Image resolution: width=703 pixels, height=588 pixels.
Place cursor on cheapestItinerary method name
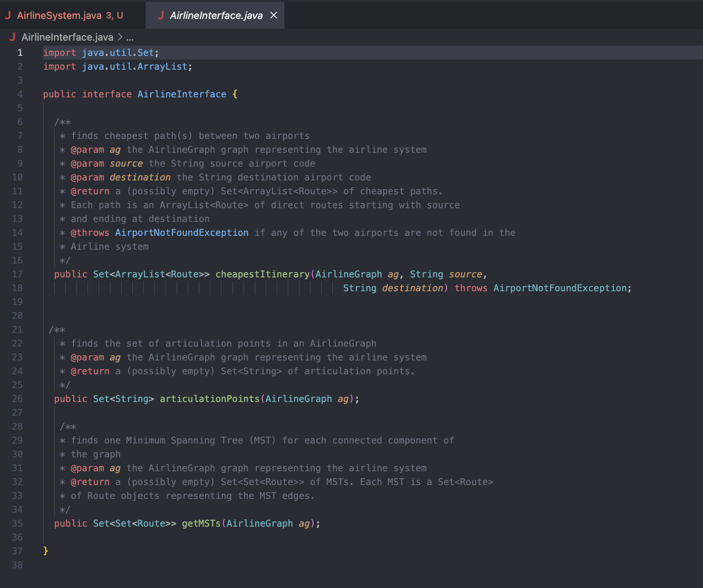click(262, 274)
